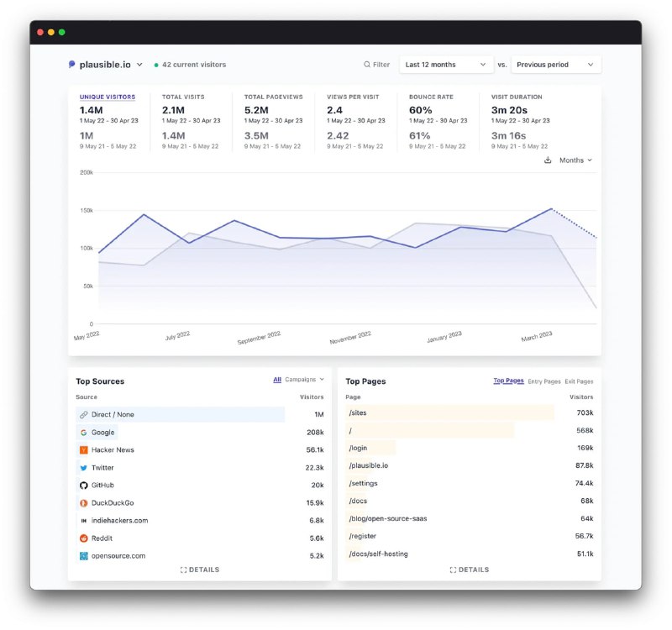Image resolution: width=672 pixels, height=630 pixels.
Task: Click the Google source icon
Action: point(83,433)
